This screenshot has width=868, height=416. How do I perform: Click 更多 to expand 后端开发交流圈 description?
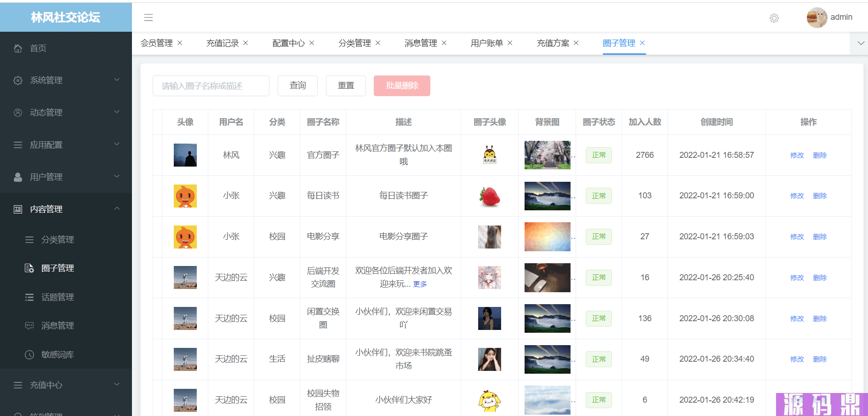pos(420,284)
